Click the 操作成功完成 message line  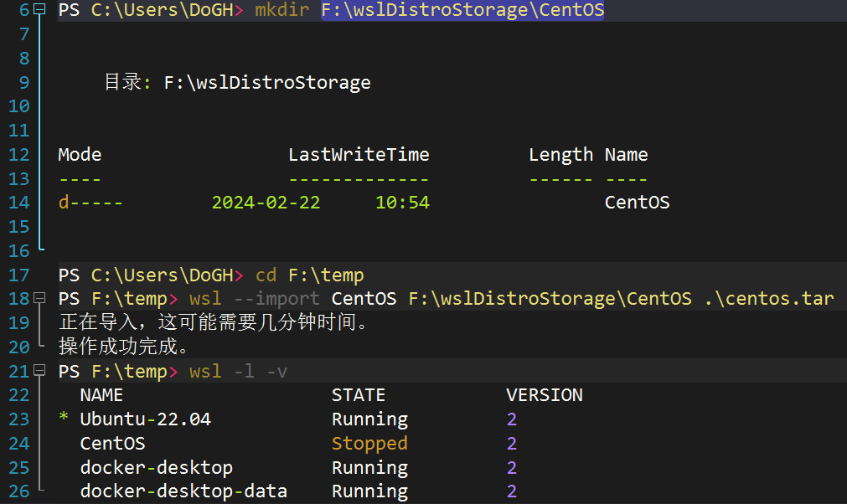pyautogui.click(x=124, y=347)
